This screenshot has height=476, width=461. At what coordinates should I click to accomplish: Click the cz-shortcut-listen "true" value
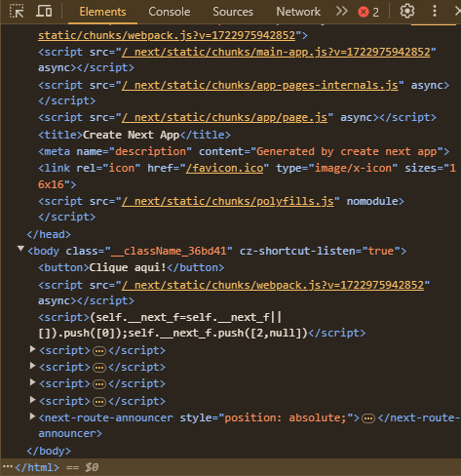pos(381,251)
